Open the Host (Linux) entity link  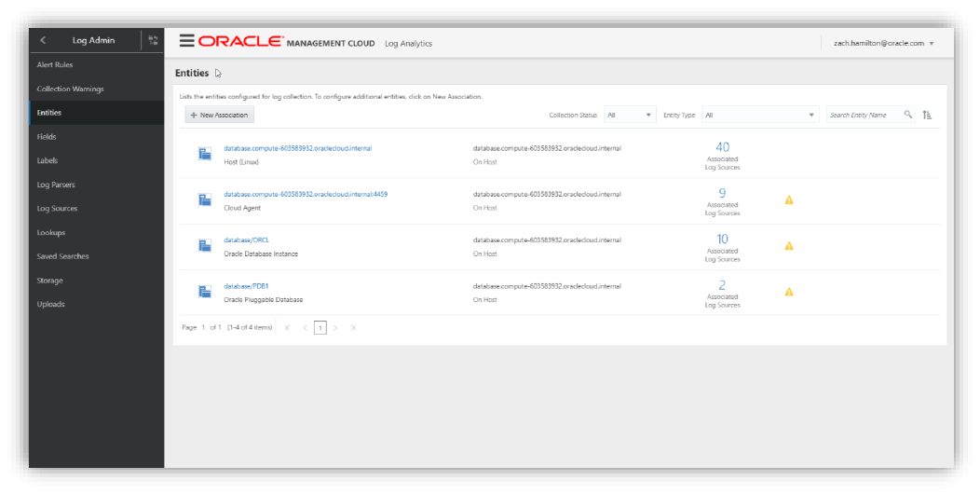pos(297,148)
